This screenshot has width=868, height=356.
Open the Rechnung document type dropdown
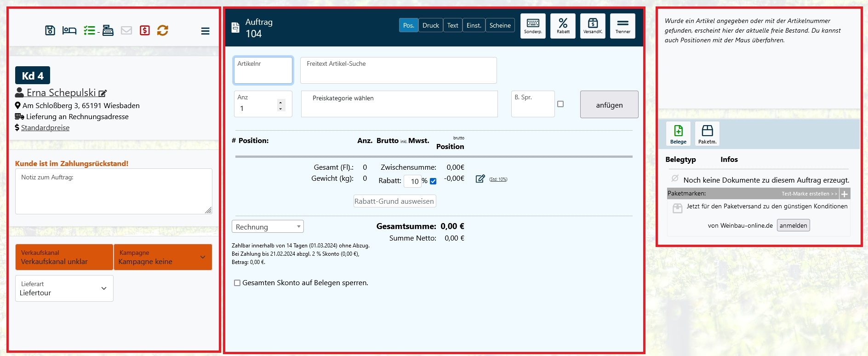[268, 227]
